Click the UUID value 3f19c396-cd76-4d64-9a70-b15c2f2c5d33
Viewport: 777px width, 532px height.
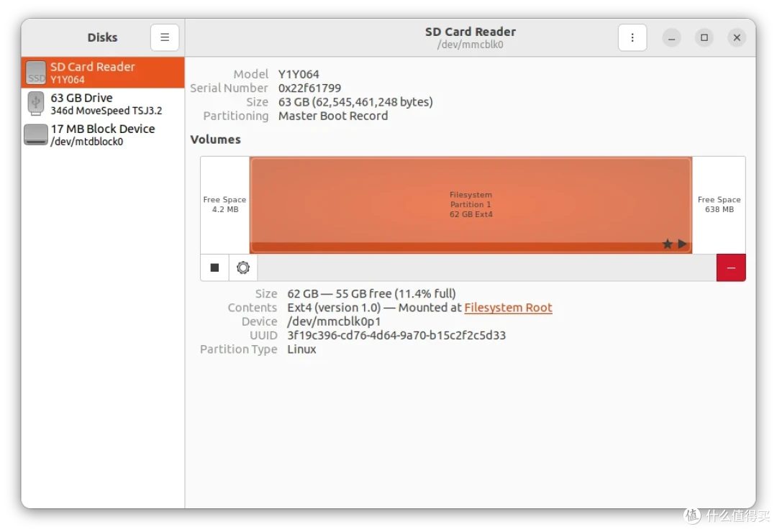click(396, 335)
